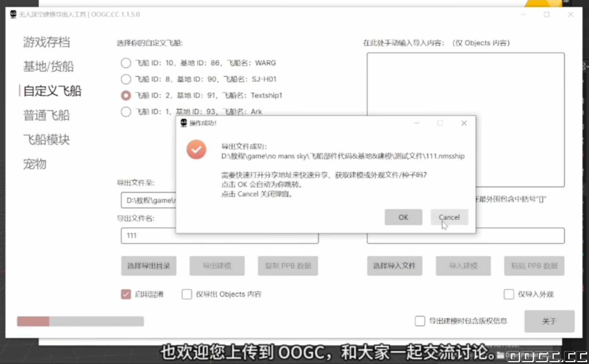Select the Textship1 ship radio button
The image size is (589, 364).
click(126, 95)
